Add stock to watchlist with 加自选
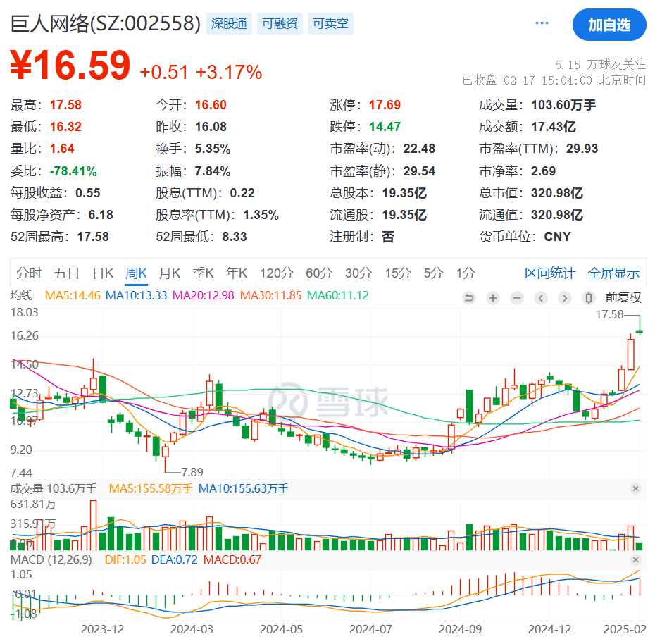Viewport: 655px width, 644px height. (609, 25)
